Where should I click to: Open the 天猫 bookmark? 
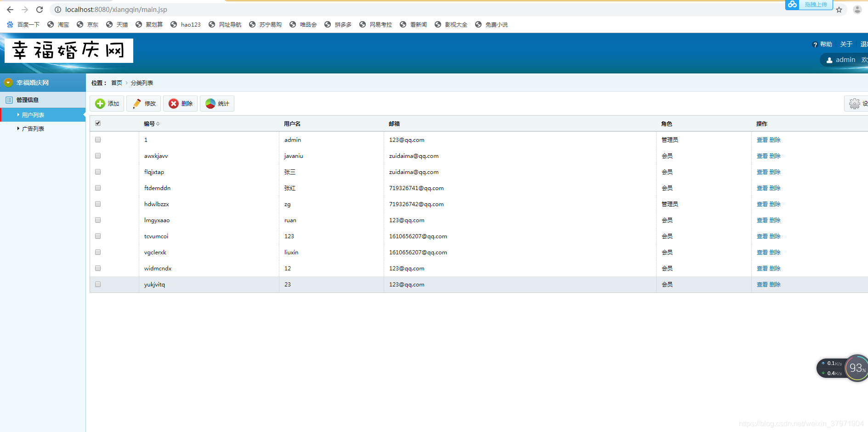117,25
